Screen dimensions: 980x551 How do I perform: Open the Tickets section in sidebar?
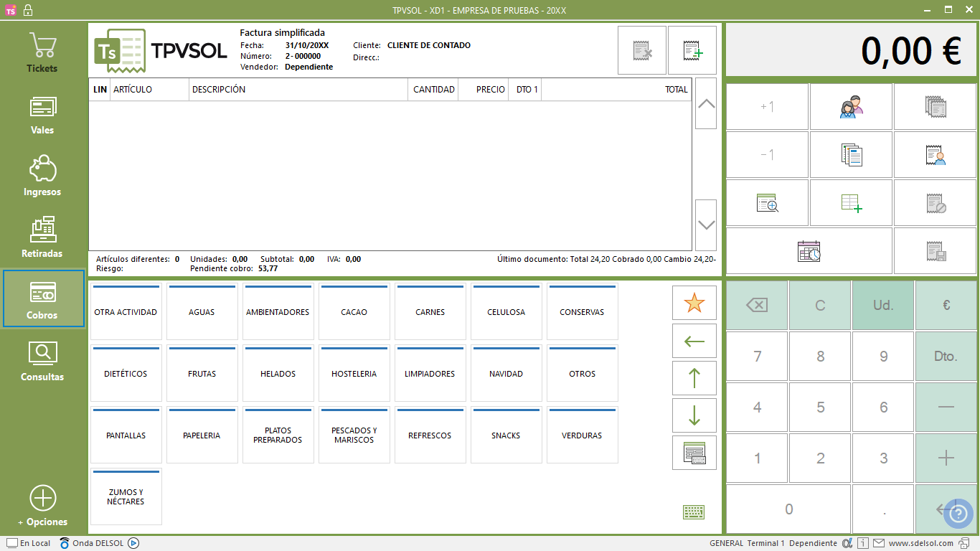coord(42,53)
